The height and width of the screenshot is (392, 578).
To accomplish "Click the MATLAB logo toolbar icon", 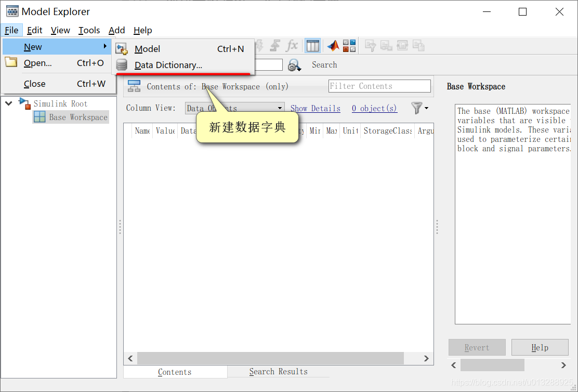I will [x=333, y=46].
